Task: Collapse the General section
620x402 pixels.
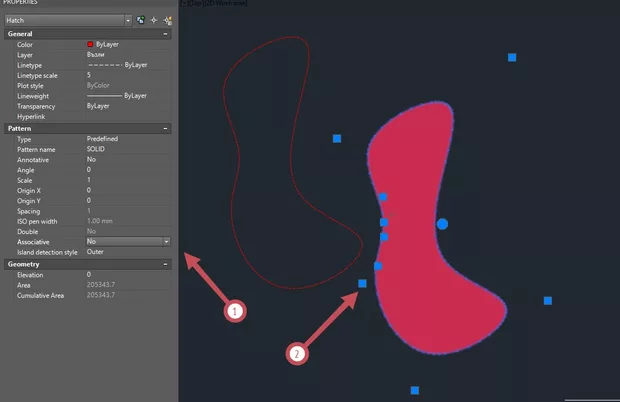Action: point(166,34)
